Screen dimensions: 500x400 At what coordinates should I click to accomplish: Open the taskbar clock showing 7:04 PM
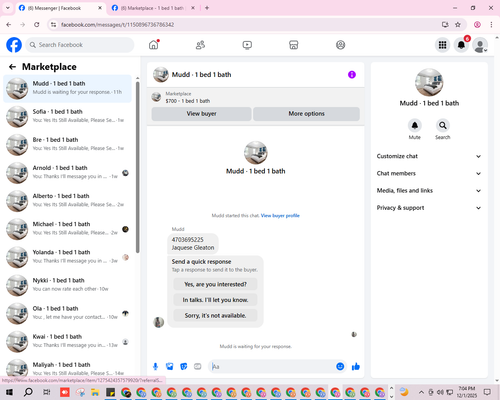click(466, 392)
